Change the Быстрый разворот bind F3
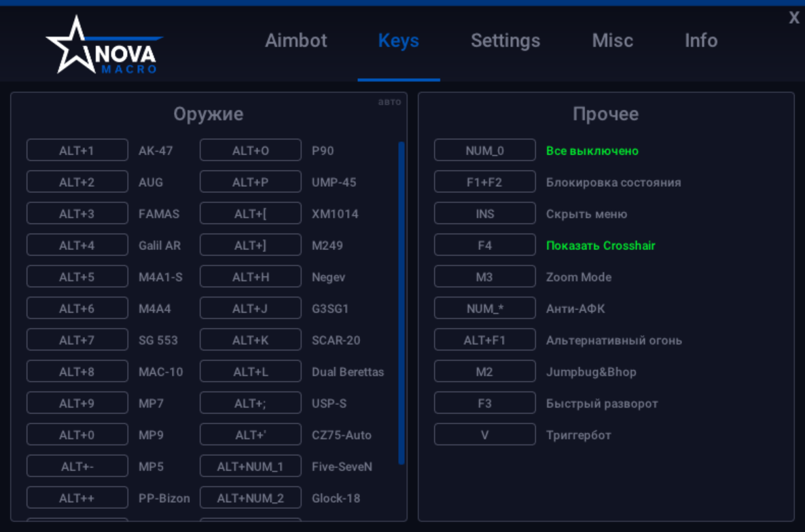The image size is (805, 532). pyautogui.click(x=484, y=403)
